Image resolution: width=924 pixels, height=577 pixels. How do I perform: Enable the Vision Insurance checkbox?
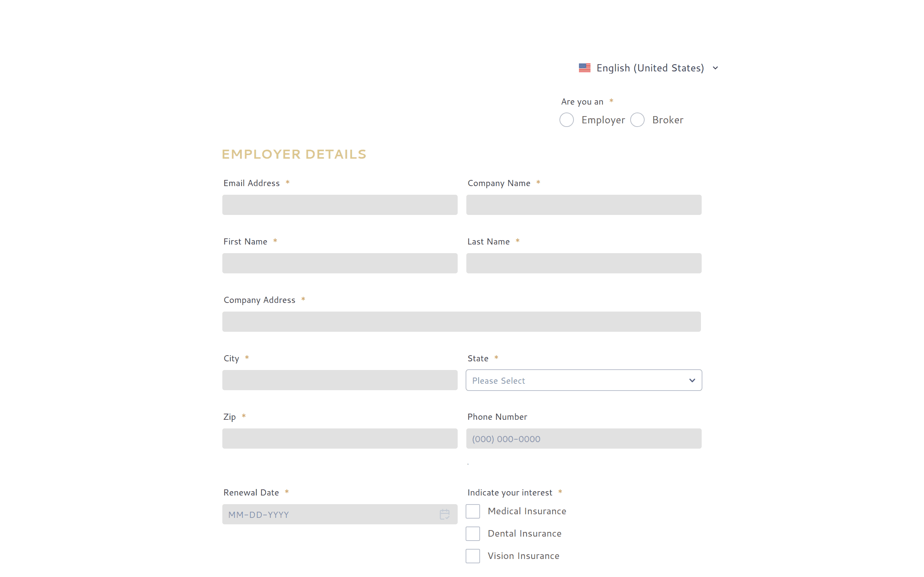[473, 556]
